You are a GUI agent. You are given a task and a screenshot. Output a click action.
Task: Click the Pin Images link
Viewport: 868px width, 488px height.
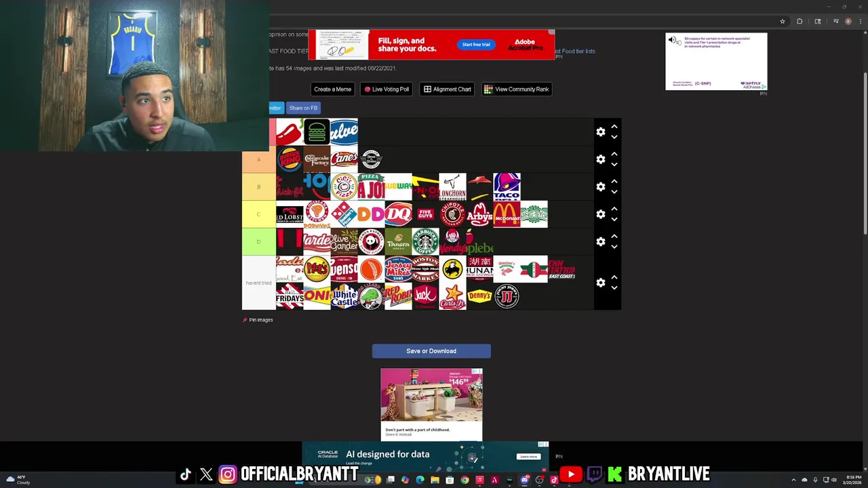(258, 320)
